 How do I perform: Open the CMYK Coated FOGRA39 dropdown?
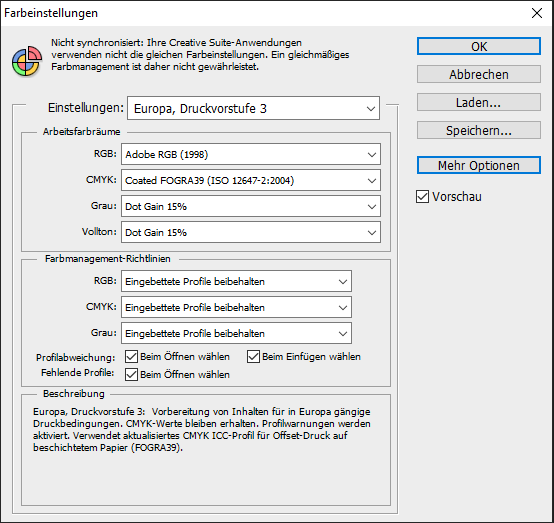click(x=251, y=180)
